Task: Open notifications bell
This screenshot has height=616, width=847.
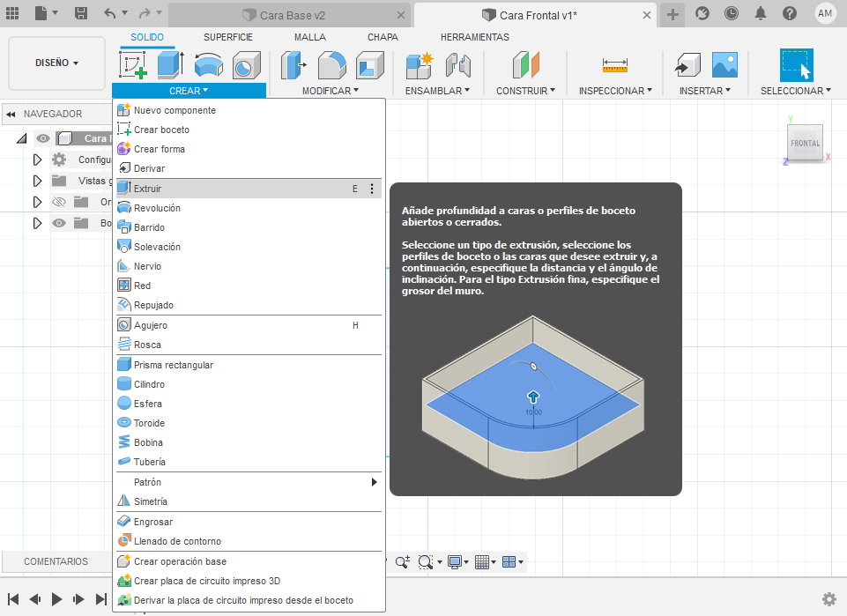Action: click(761, 13)
